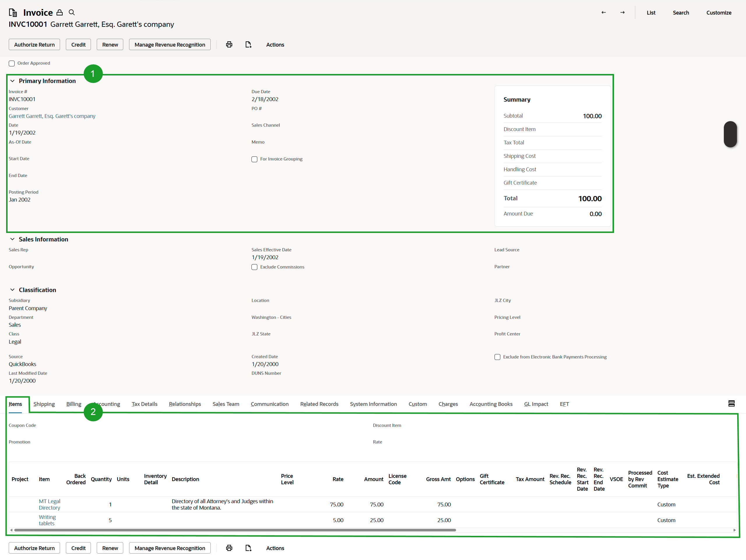Viewport: 746px width, 560px height.
Task: Click the QuickBooks source value
Action: pos(22,364)
